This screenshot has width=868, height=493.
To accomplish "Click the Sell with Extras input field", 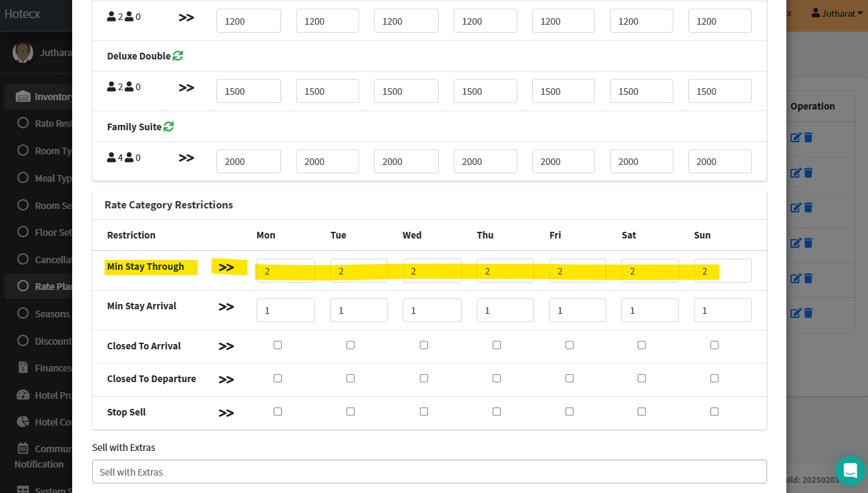I will (429, 472).
